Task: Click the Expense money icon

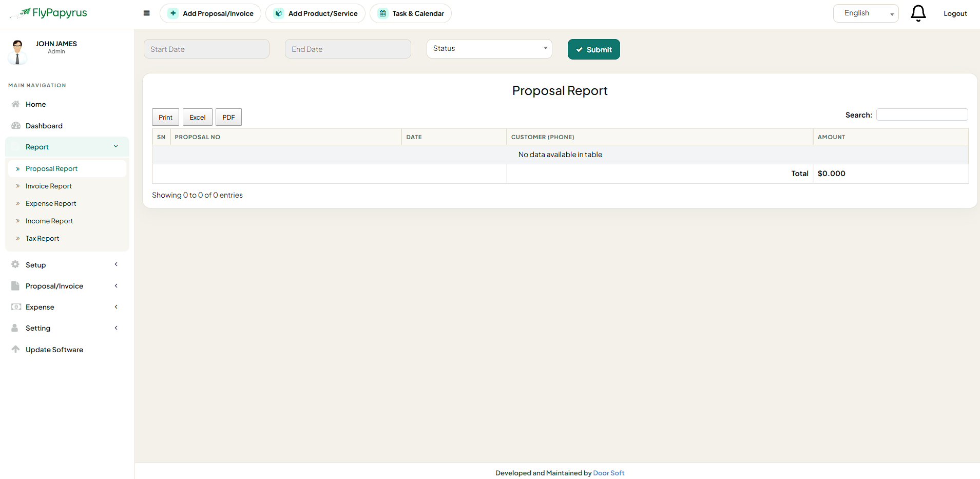Action: pos(16,307)
